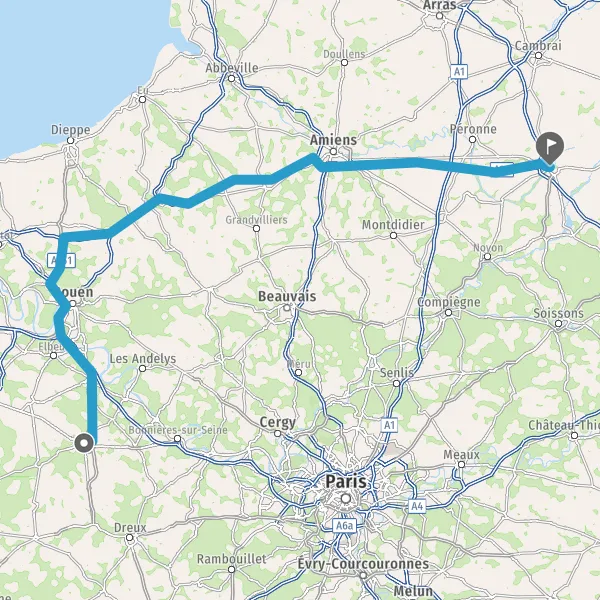Click the A1 highway shield near Arras

click(459, 72)
